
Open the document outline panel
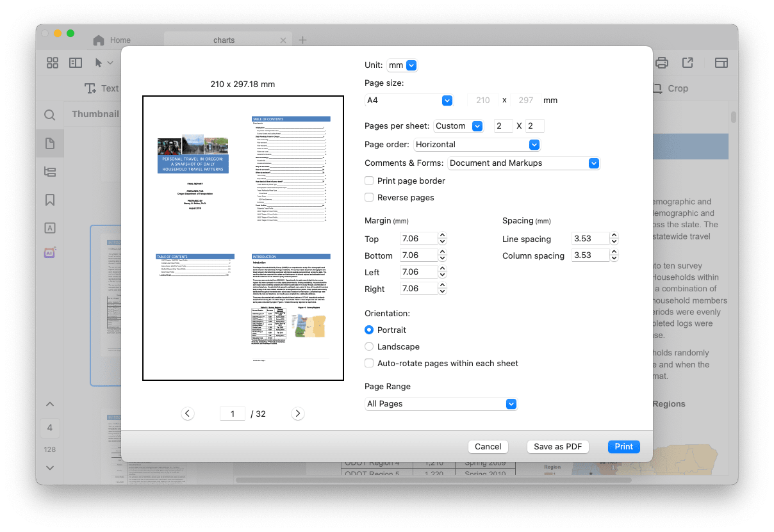click(49, 171)
